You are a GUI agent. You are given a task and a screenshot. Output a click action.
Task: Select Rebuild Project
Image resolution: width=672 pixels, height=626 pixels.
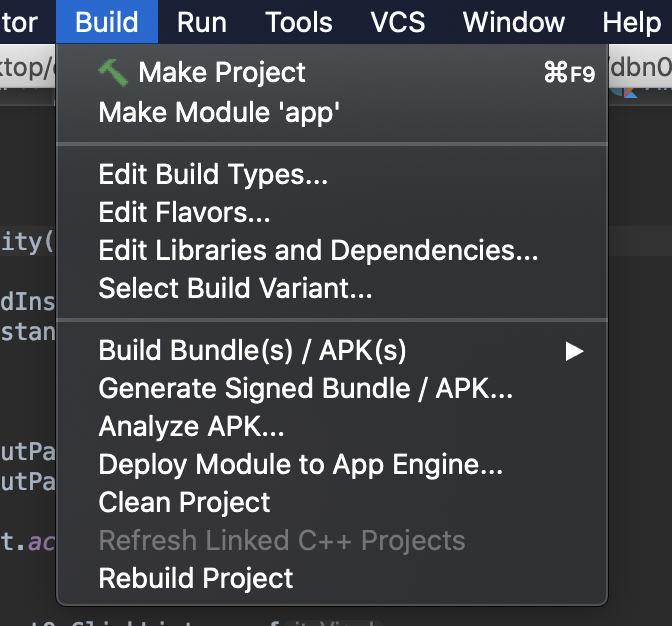(x=196, y=578)
